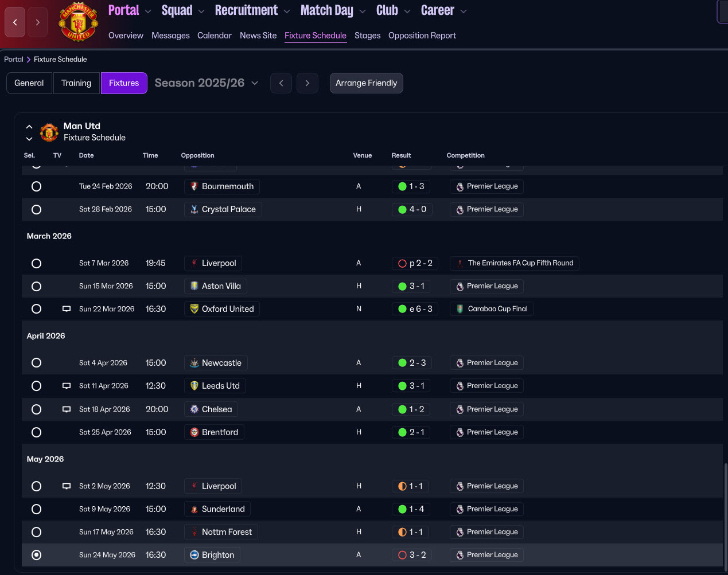Select the Brighton fixture radio button
Viewport: 728px width, 575px height.
(x=36, y=555)
